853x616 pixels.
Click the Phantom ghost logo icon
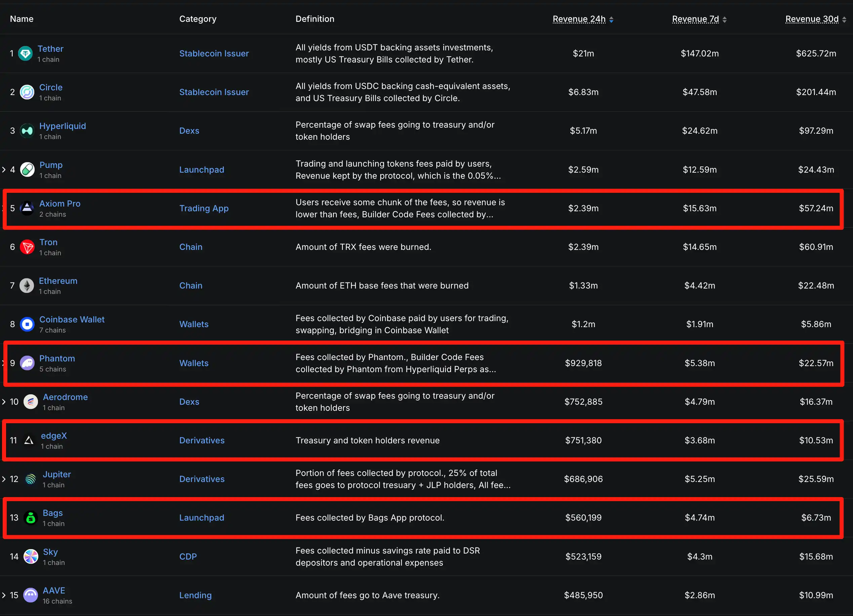point(27,363)
